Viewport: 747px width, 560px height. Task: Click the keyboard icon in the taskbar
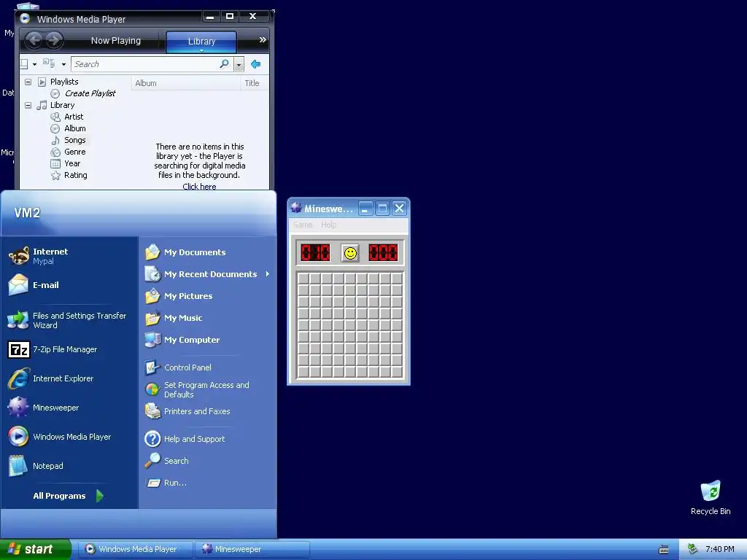point(663,550)
